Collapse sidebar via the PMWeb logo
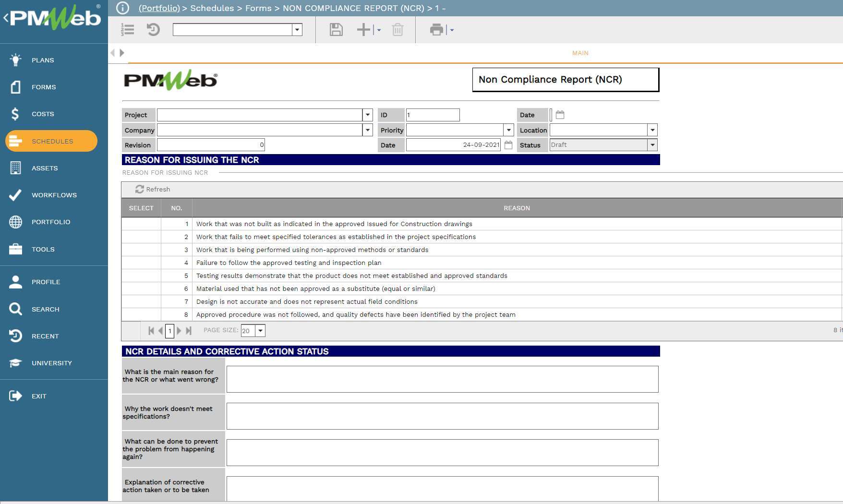843x504 pixels. (x=52, y=18)
